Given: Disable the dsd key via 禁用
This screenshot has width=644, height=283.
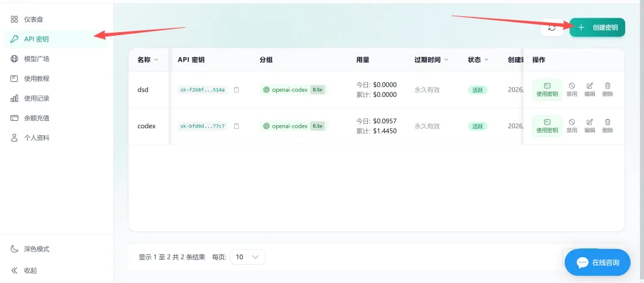Looking at the screenshot, I should [572, 89].
